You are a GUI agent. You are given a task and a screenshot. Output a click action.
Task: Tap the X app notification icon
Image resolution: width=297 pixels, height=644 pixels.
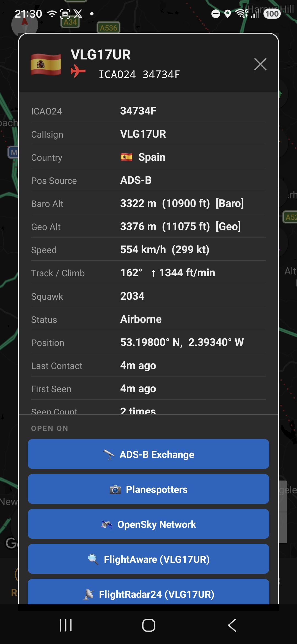[78, 13]
